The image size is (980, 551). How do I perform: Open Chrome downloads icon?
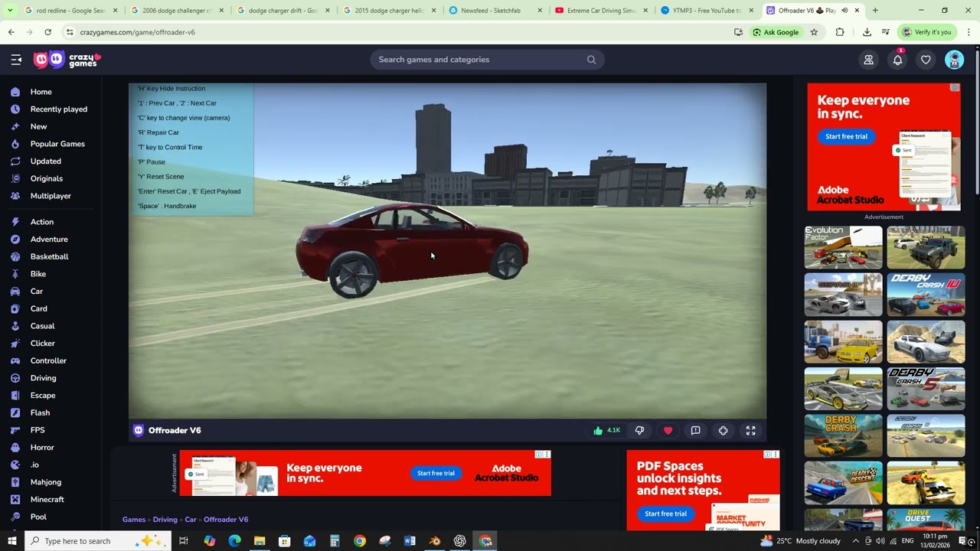[x=867, y=32]
